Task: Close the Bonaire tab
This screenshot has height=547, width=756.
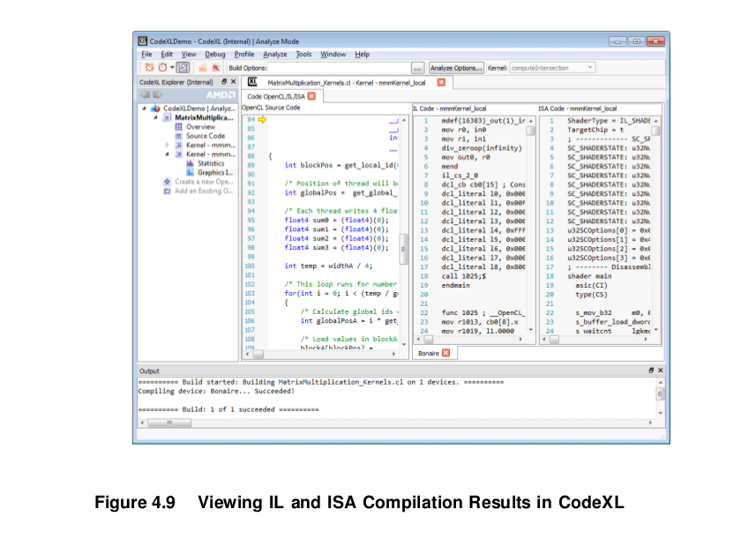Action: pyautogui.click(x=446, y=353)
